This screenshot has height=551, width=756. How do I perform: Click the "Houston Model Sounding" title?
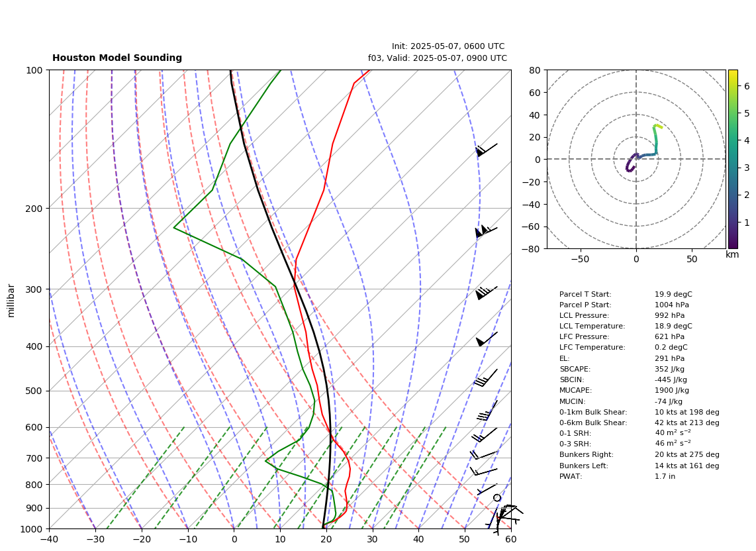[117, 58]
